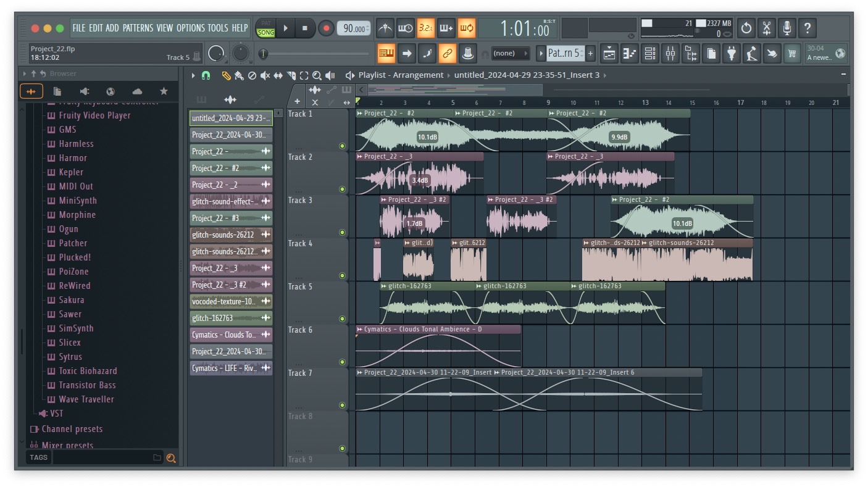Image resolution: width=868 pixels, height=487 pixels.
Task: Switch to Song mode
Action: pos(266,32)
